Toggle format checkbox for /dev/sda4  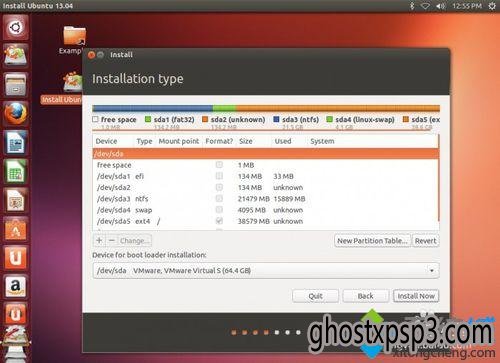click(x=219, y=210)
